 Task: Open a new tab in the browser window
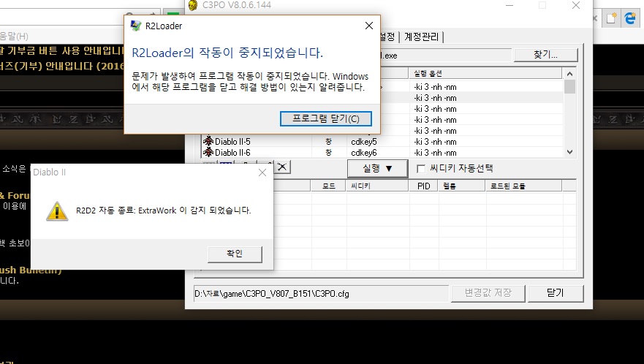click(x=611, y=18)
